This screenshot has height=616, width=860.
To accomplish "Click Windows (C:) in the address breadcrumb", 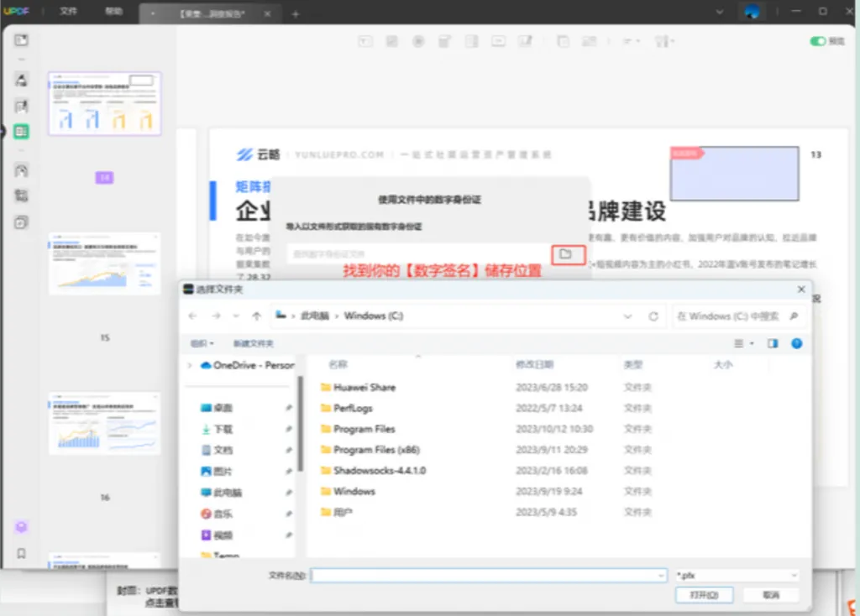I will click(374, 316).
